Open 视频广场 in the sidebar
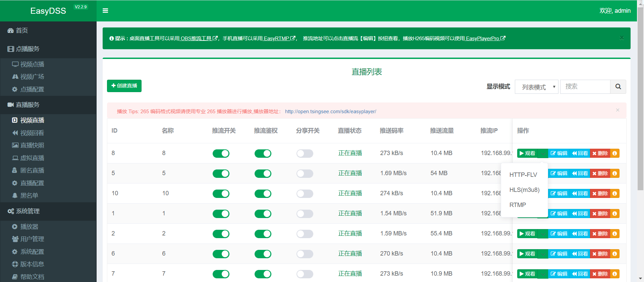 point(32,77)
